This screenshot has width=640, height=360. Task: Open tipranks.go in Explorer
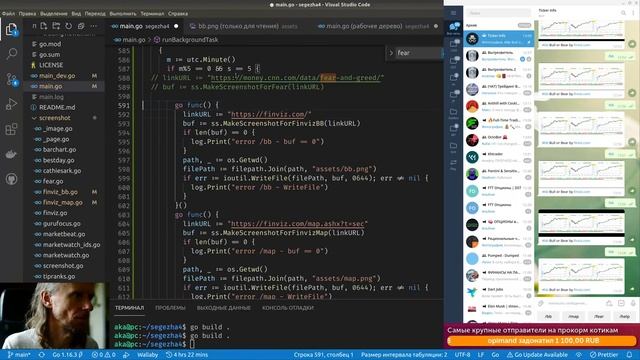59,276
